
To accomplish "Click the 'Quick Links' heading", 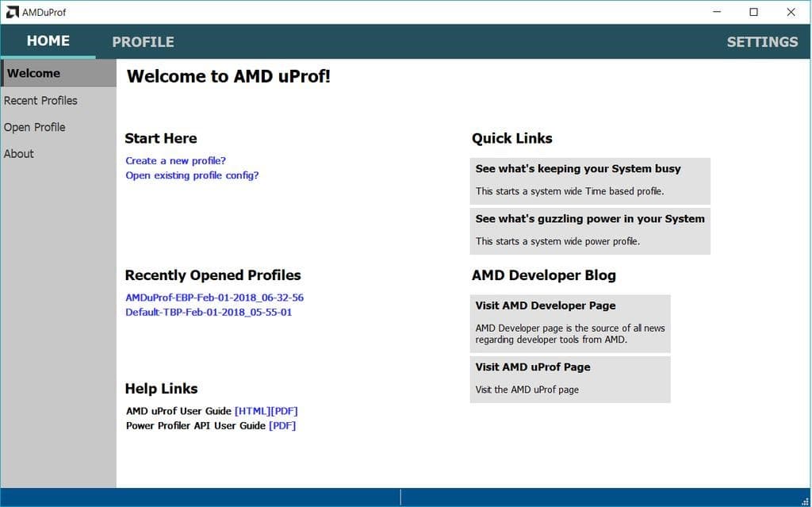I will point(511,138).
